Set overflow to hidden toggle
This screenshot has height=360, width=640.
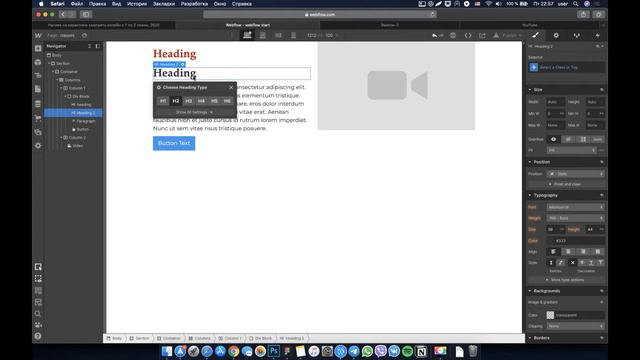568,140
